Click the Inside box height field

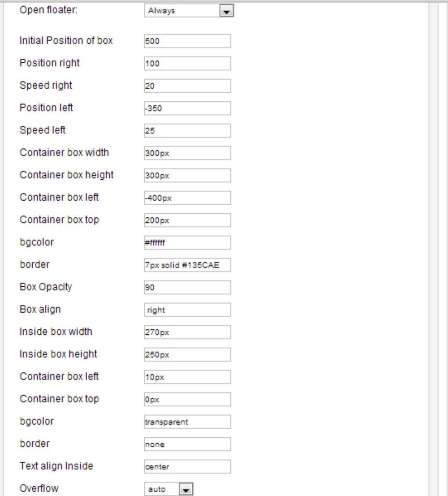click(187, 354)
